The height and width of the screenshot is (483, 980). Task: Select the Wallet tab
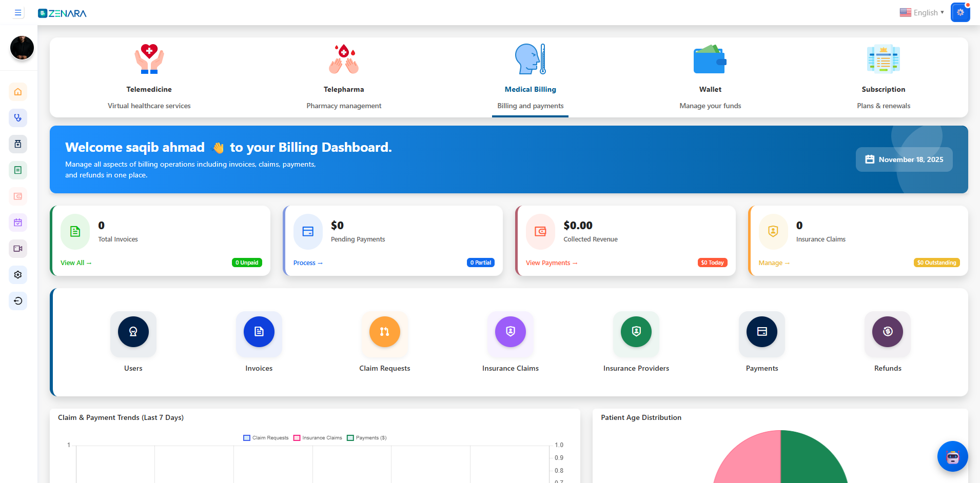[x=710, y=77]
